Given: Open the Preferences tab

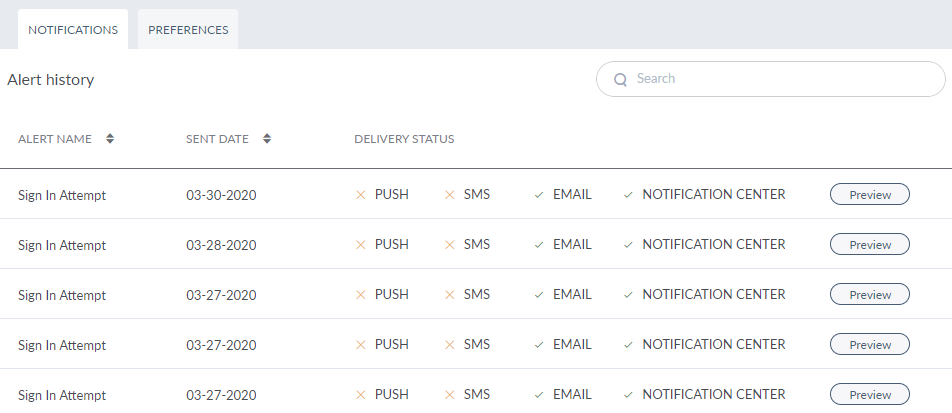Looking at the screenshot, I should tap(188, 30).
